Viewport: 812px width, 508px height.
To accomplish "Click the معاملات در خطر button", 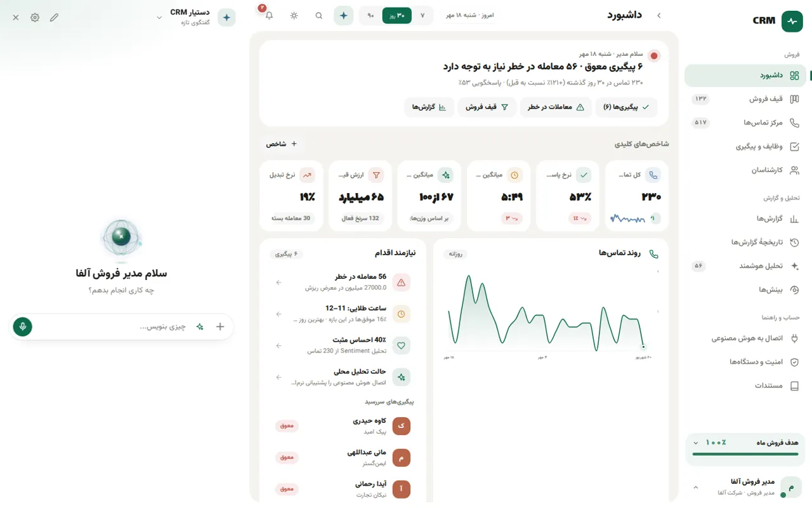I will pyautogui.click(x=556, y=107).
